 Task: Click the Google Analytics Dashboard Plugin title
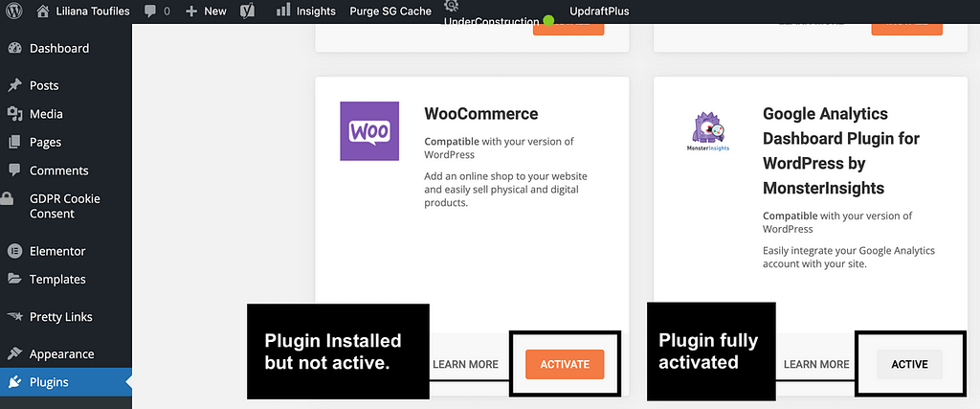click(841, 150)
